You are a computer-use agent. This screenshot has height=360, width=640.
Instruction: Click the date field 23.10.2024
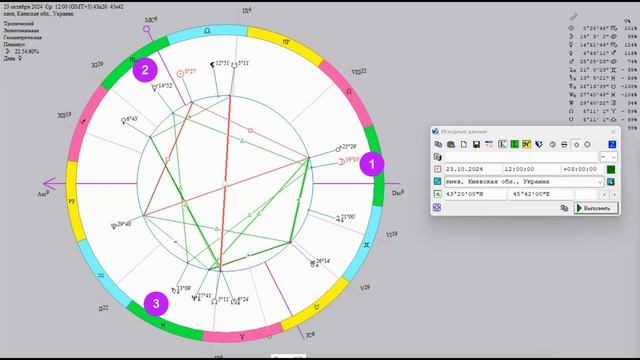click(x=473, y=169)
